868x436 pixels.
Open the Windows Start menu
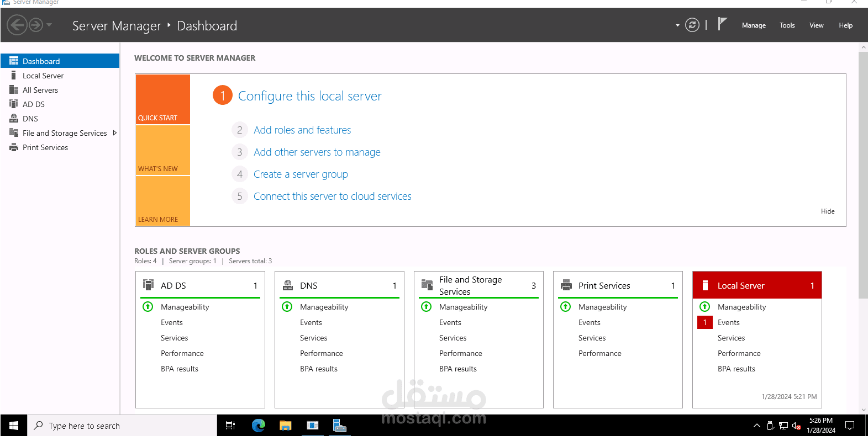pyautogui.click(x=14, y=426)
